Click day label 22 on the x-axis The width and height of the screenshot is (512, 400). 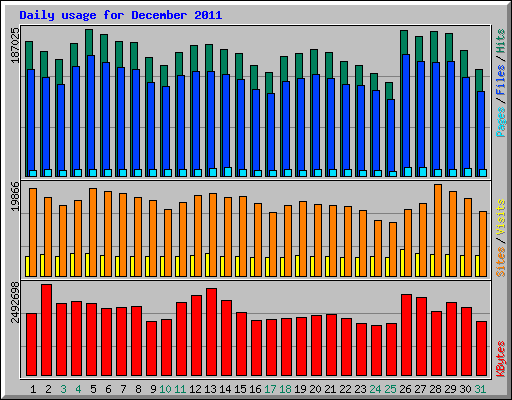coord(345,389)
